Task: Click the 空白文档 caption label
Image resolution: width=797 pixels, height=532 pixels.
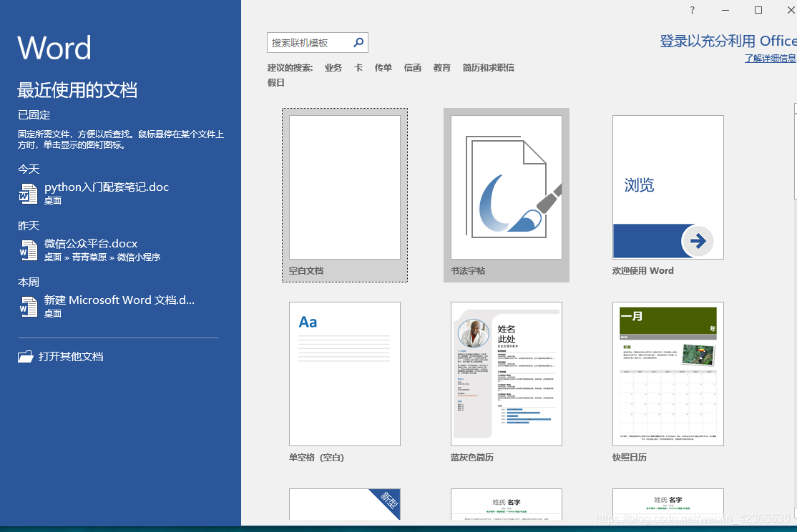Action: [306, 271]
